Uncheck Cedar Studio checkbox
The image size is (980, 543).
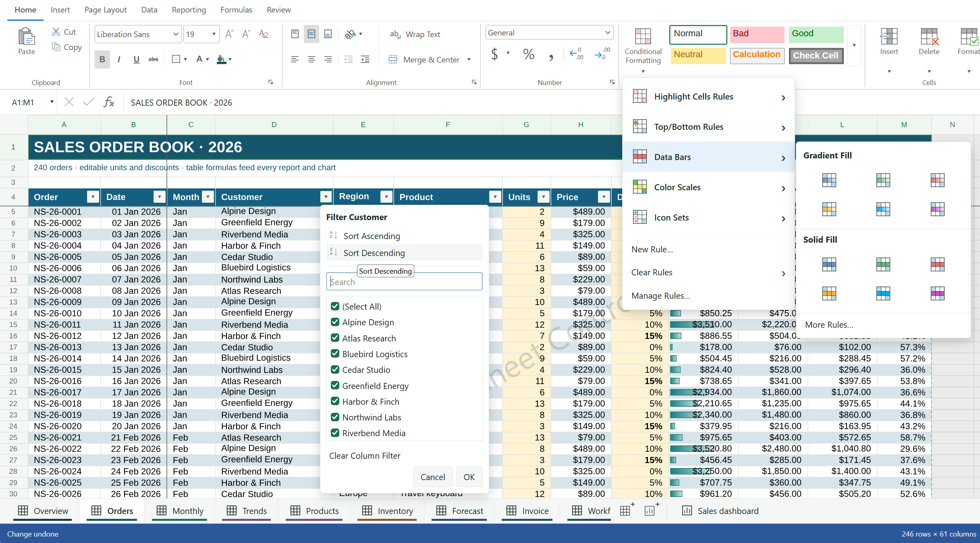pos(335,370)
